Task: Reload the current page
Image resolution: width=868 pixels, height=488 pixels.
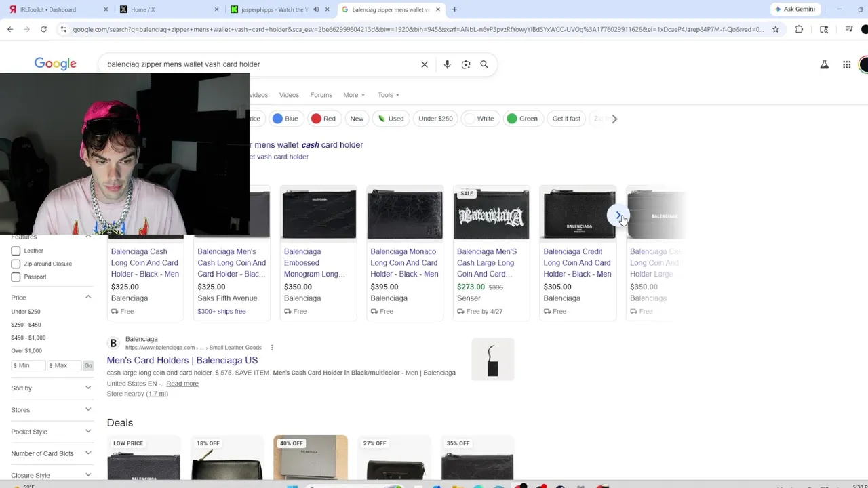Action: click(43, 29)
